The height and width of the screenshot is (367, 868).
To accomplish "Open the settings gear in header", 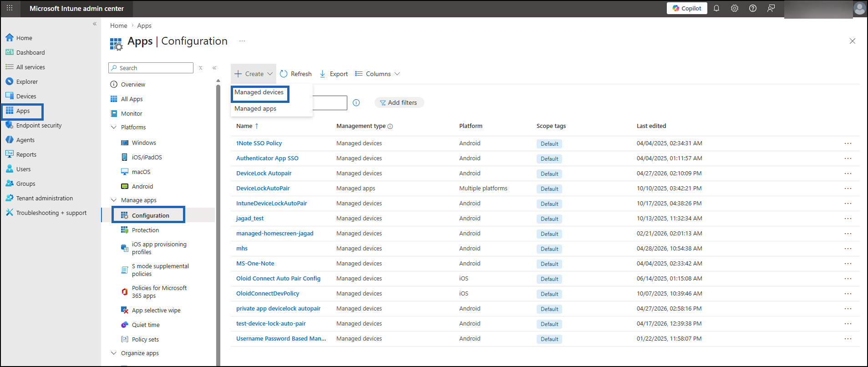I will (735, 8).
